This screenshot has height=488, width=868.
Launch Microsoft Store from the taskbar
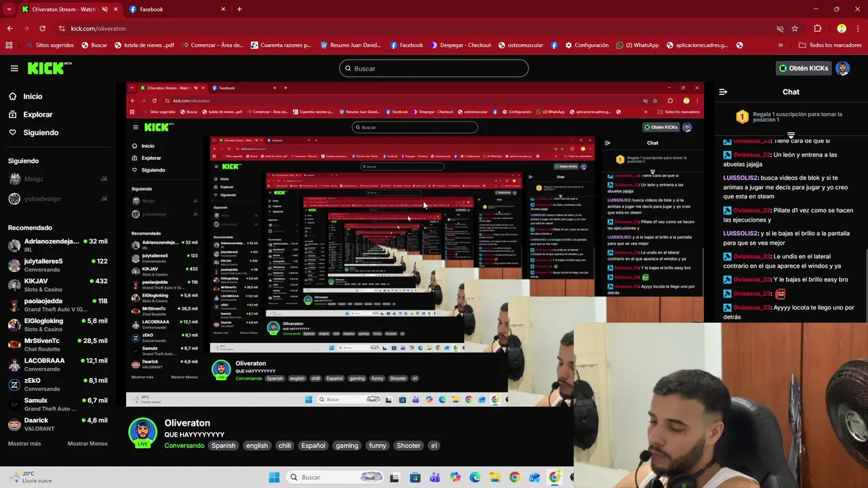(x=415, y=477)
